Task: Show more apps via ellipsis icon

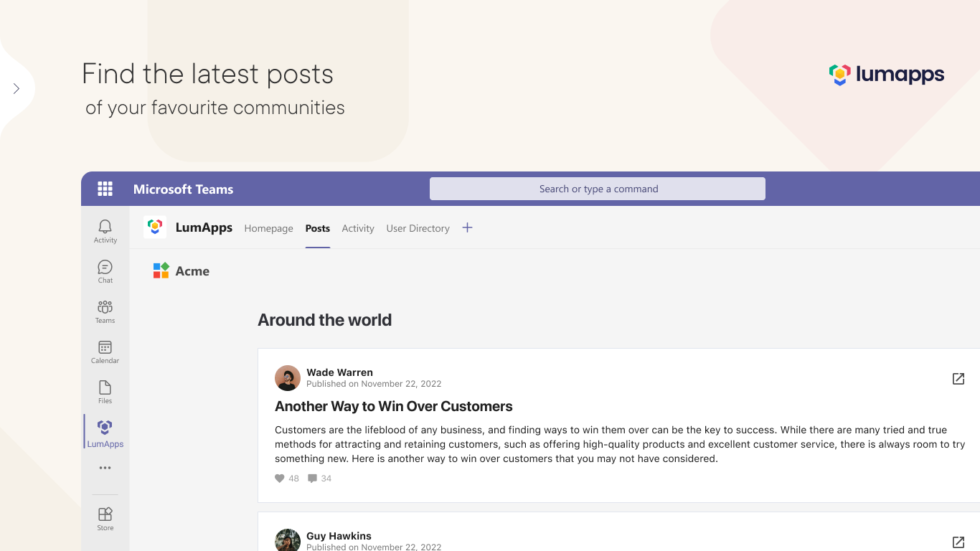Action: [105, 468]
